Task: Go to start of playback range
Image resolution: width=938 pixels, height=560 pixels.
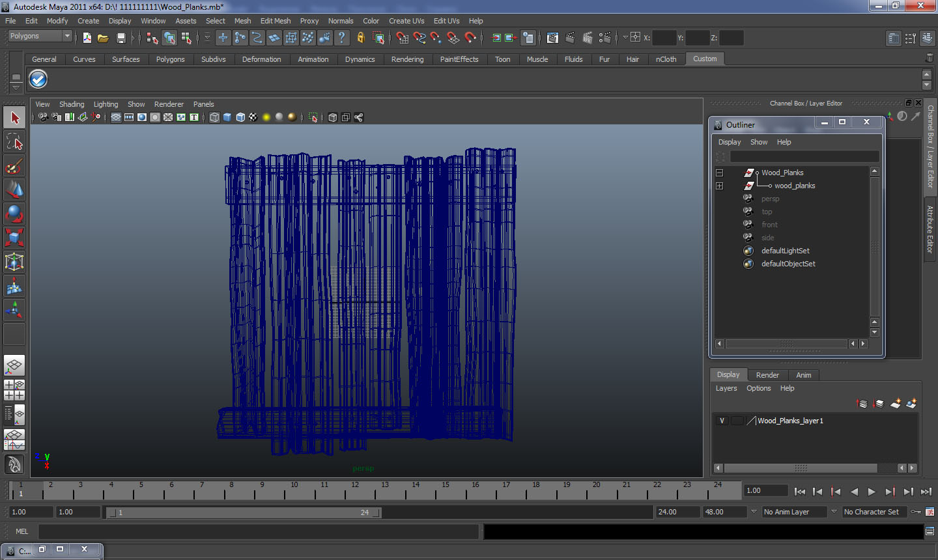Action: pyautogui.click(x=800, y=492)
